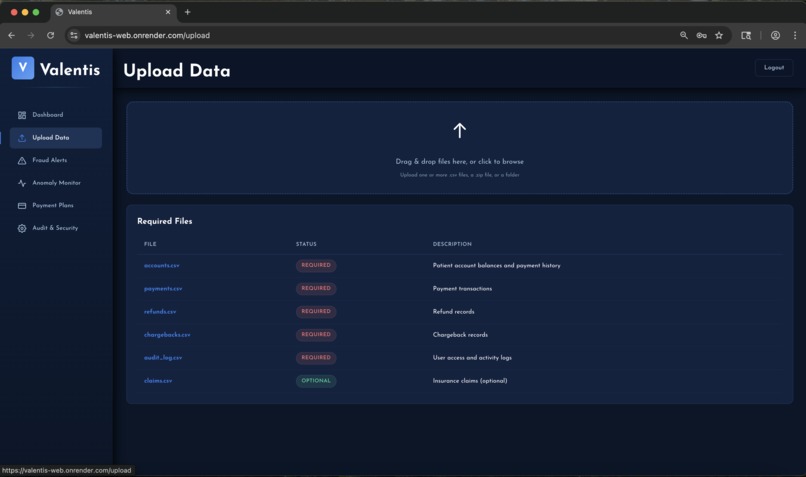Bookmark this page with star icon
Viewport: 806px width, 477px height.
point(719,35)
